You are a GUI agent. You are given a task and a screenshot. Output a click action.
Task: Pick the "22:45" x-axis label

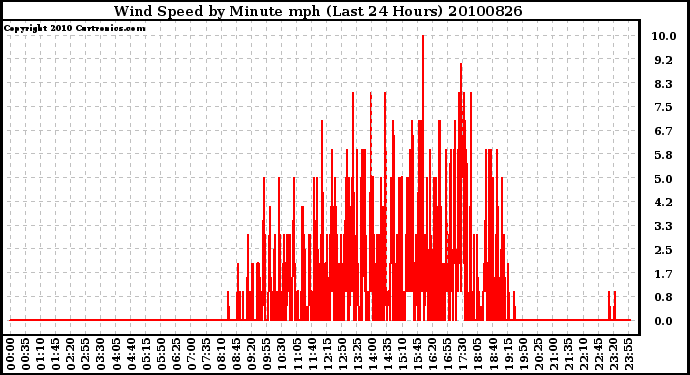tap(598, 354)
